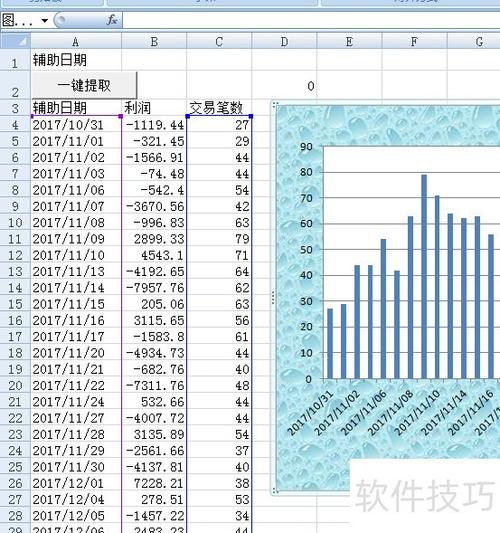Click date cell 2017/11/15

[76, 304]
